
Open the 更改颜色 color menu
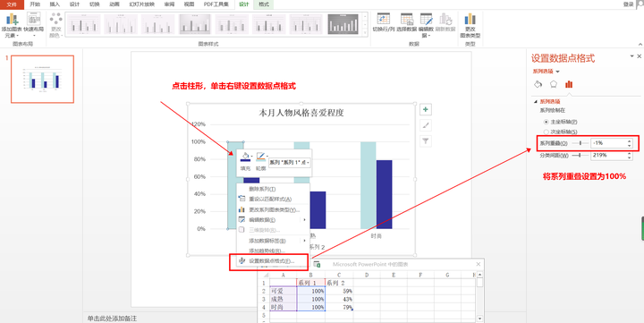[x=55, y=25]
